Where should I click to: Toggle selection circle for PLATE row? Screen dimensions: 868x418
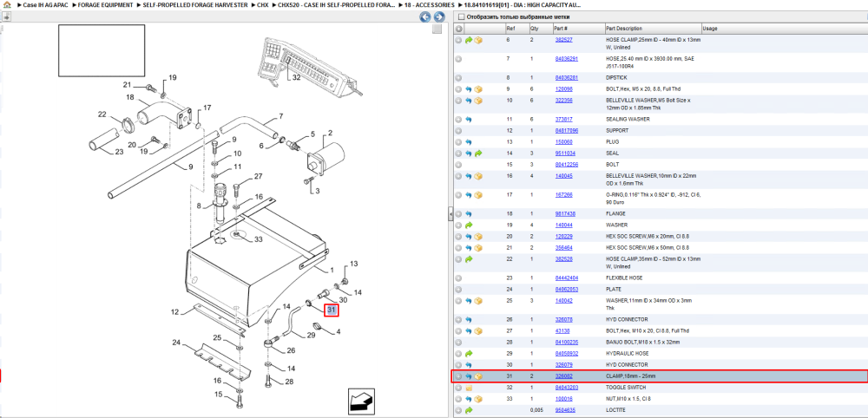[459, 289]
